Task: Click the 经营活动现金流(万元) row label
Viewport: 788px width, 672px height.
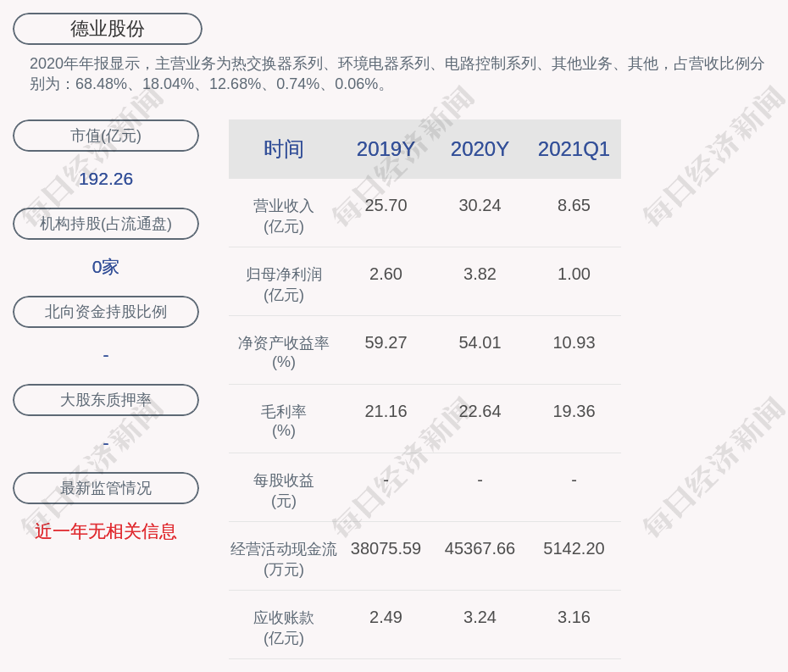Action: [284, 559]
